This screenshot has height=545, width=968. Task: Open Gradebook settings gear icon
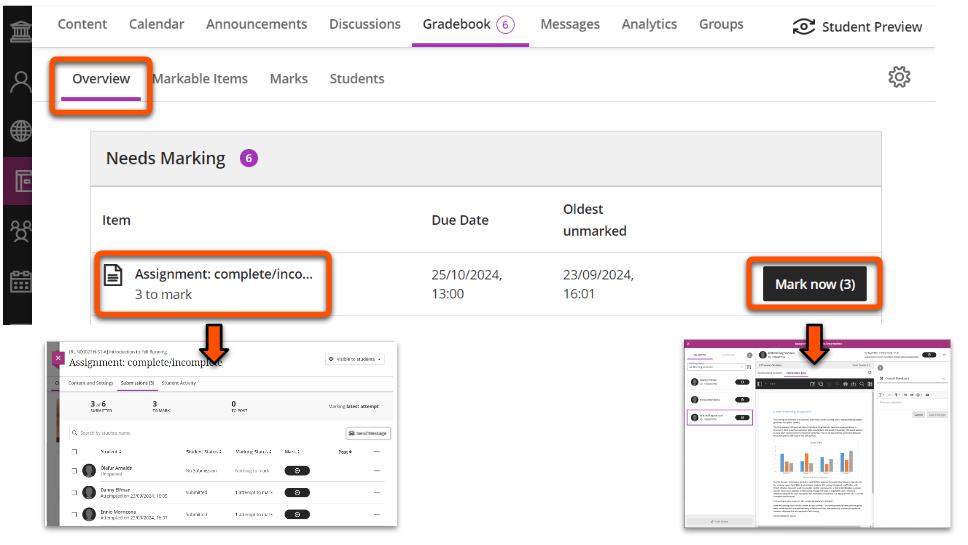[899, 77]
